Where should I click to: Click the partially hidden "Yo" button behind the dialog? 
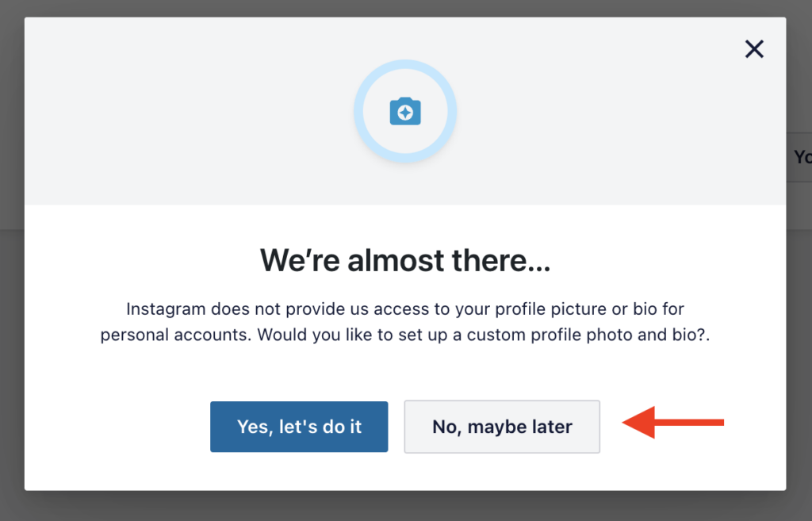pyautogui.click(x=799, y=157)
